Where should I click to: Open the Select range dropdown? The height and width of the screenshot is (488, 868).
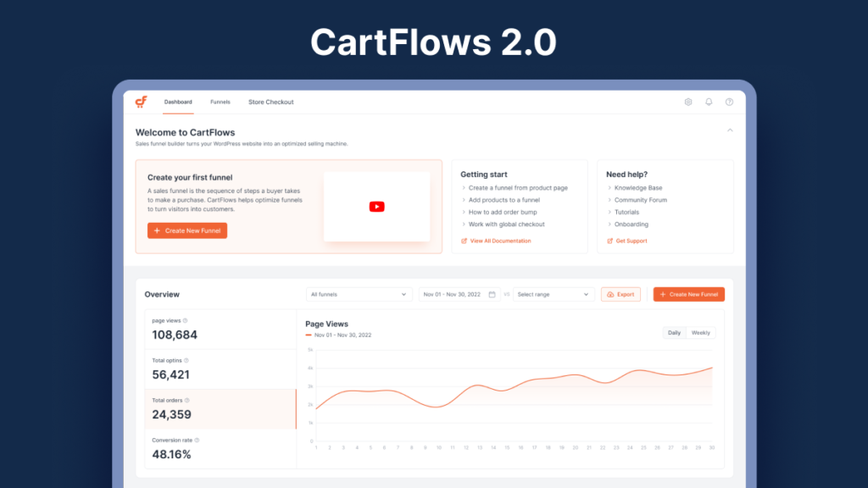[x=553, y=294]
